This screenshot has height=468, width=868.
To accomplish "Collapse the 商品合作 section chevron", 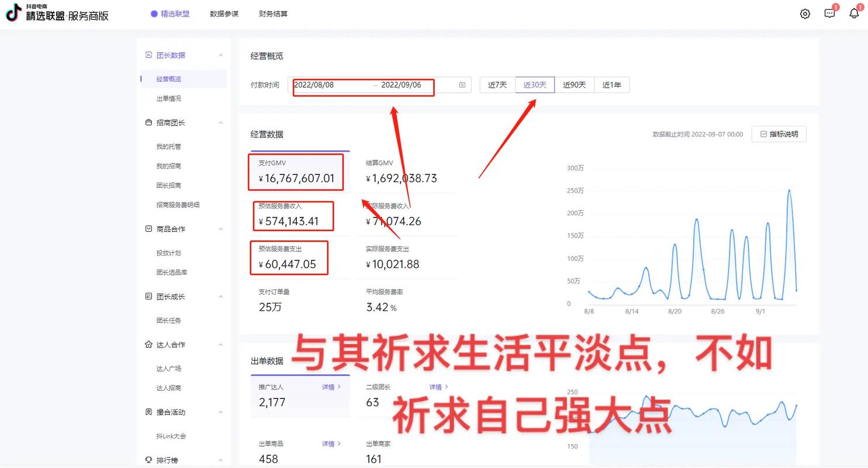I will pyautogui.click(x=220, y=229).
